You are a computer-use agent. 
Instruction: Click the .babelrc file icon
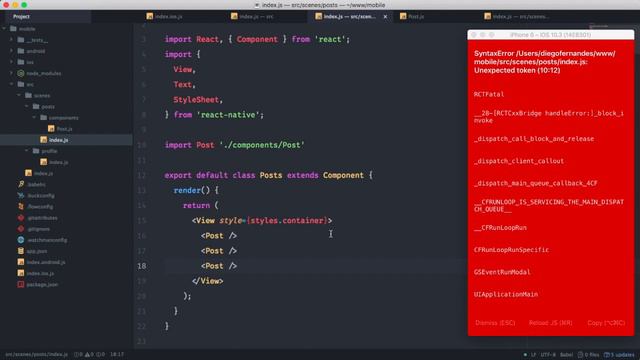(x=21, y=184)
